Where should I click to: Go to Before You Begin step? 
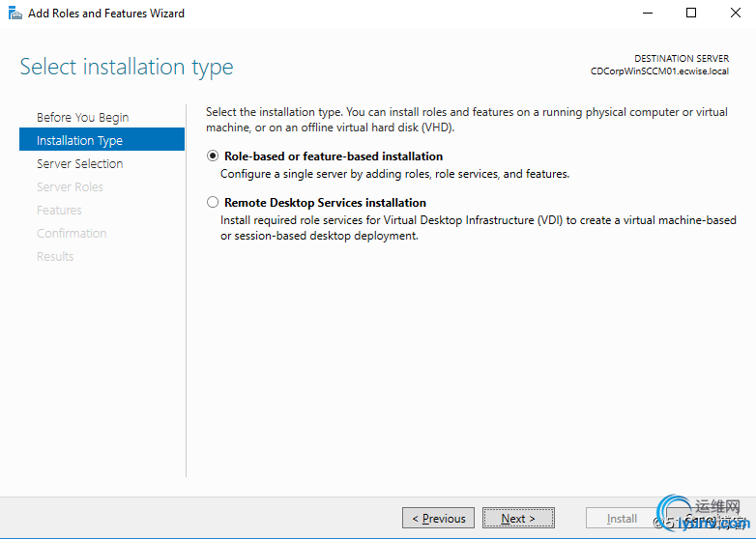tap(82, 118)
